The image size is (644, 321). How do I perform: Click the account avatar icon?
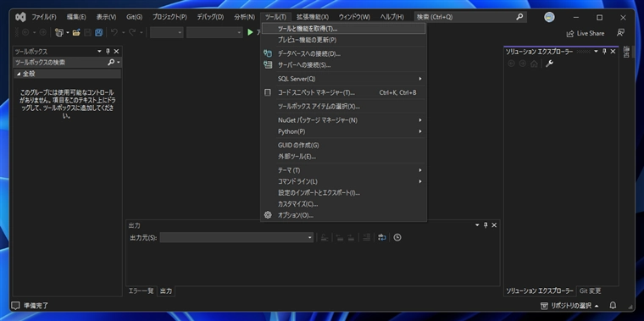point(550,17)
